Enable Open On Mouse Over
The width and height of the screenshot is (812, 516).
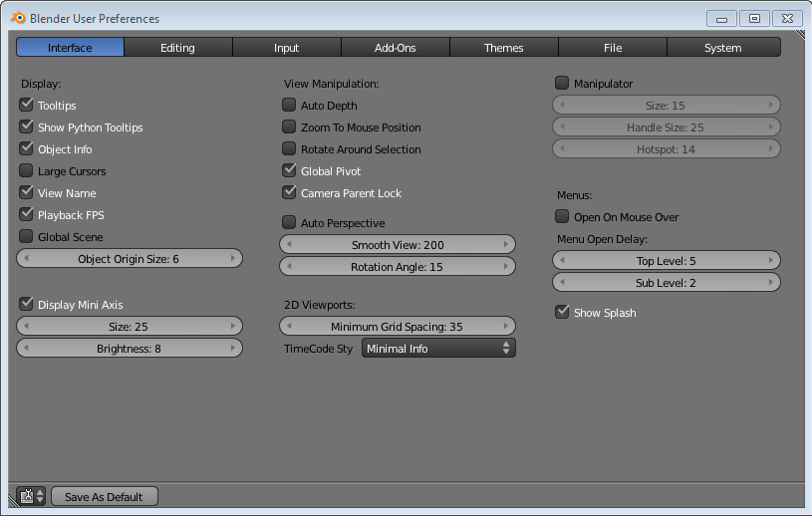(x=562, y=216)
